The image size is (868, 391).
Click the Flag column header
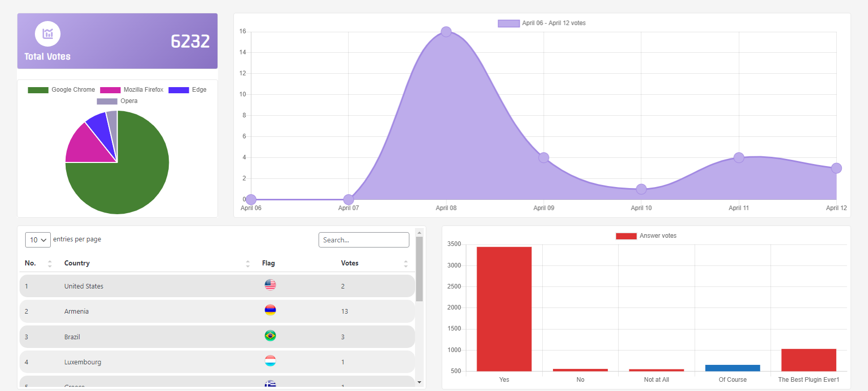click(268, 263)
